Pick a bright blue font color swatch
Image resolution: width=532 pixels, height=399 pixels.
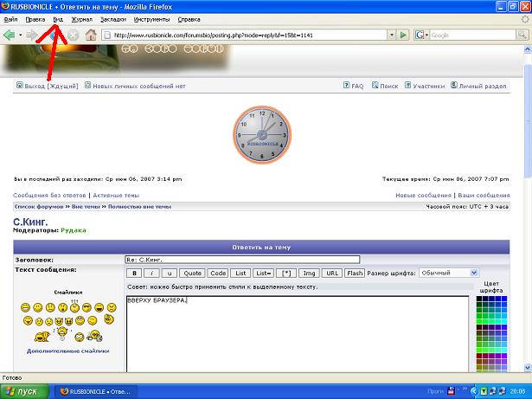click(x=504, y=299)
